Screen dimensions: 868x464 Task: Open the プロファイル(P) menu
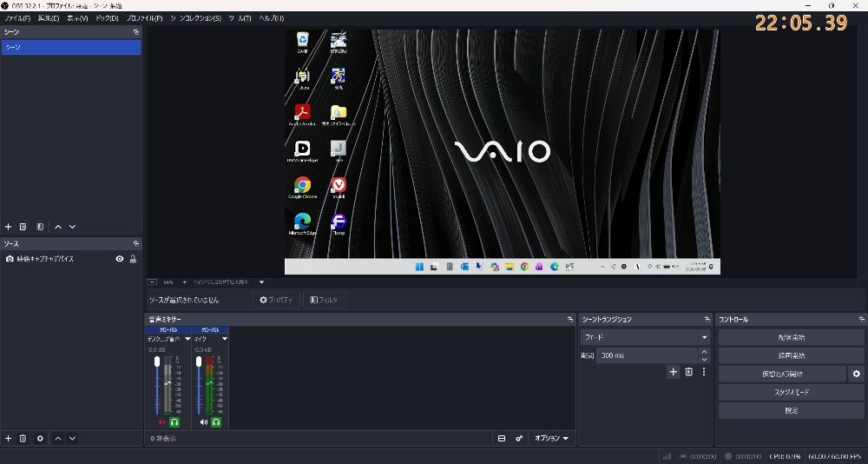pos(144,18)
